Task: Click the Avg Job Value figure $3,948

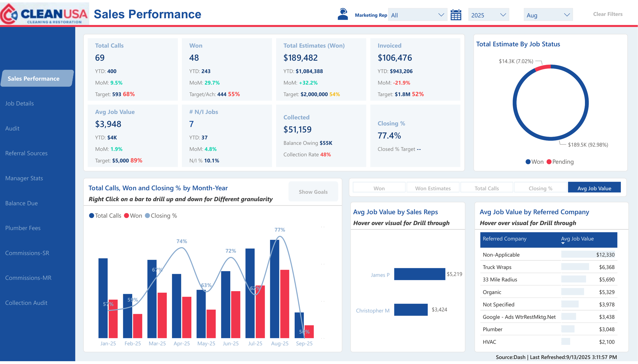Action: coord(108,124)
